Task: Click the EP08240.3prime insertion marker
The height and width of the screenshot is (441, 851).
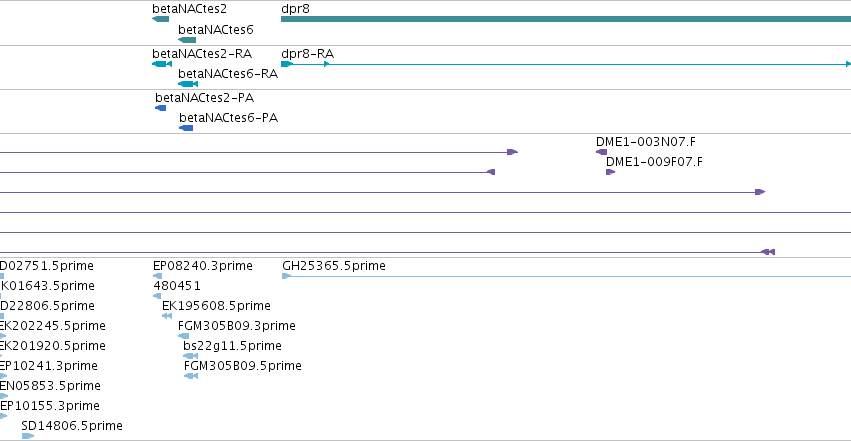Action: point(157,276)
